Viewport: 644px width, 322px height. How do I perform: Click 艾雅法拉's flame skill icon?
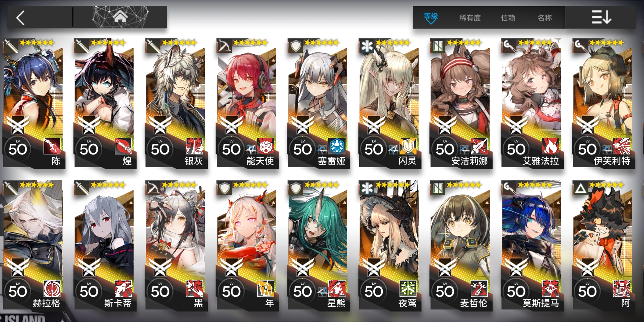550,146
